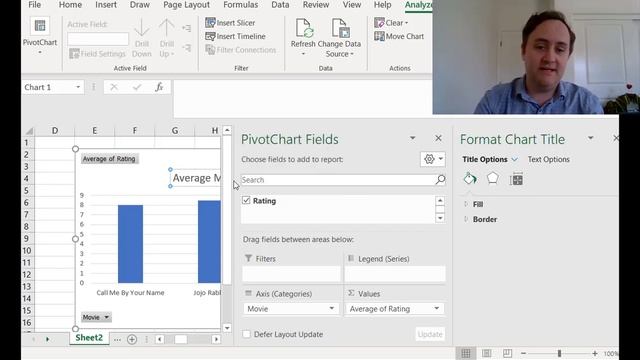Open the Movie axis field dropdown

pos(331,309)
